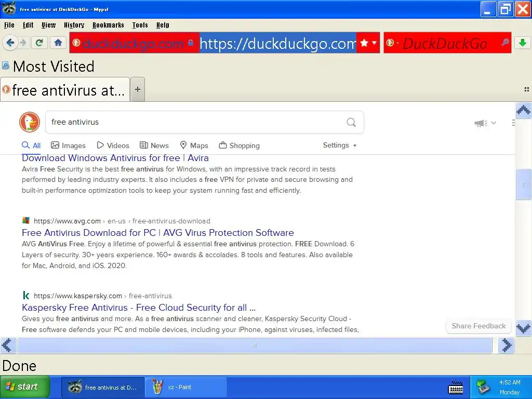
Task: Click the vertical scrollbar down arrow
Action: pos(523,328)
